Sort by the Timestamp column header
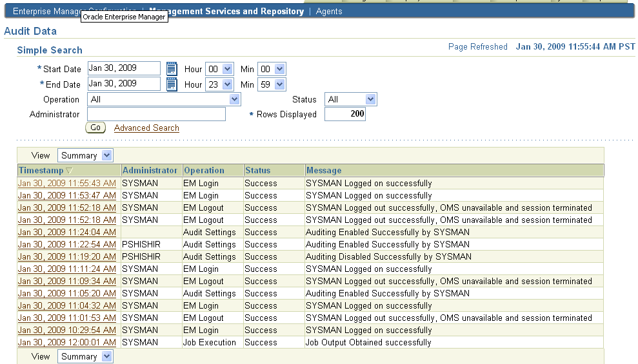Screen dimensions: 638x364 (41, 171)
